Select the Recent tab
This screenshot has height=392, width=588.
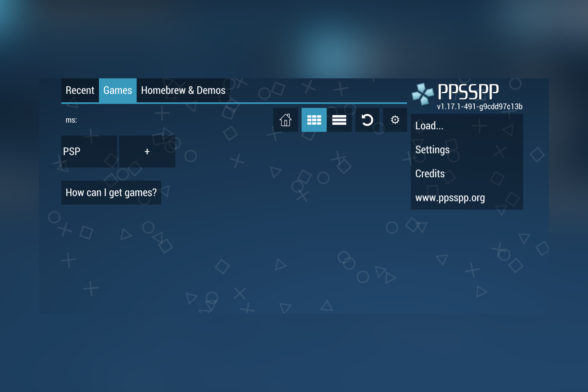click(80, 90)
